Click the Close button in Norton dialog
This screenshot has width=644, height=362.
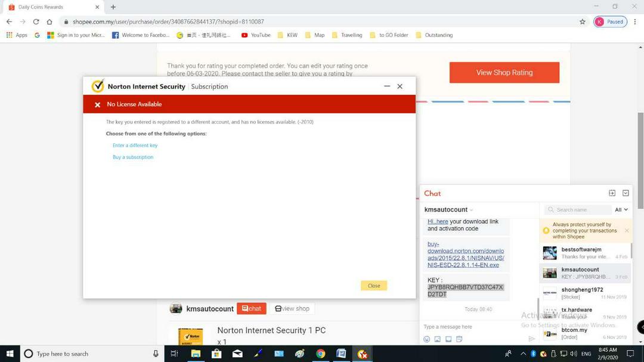tap(374, 286)
